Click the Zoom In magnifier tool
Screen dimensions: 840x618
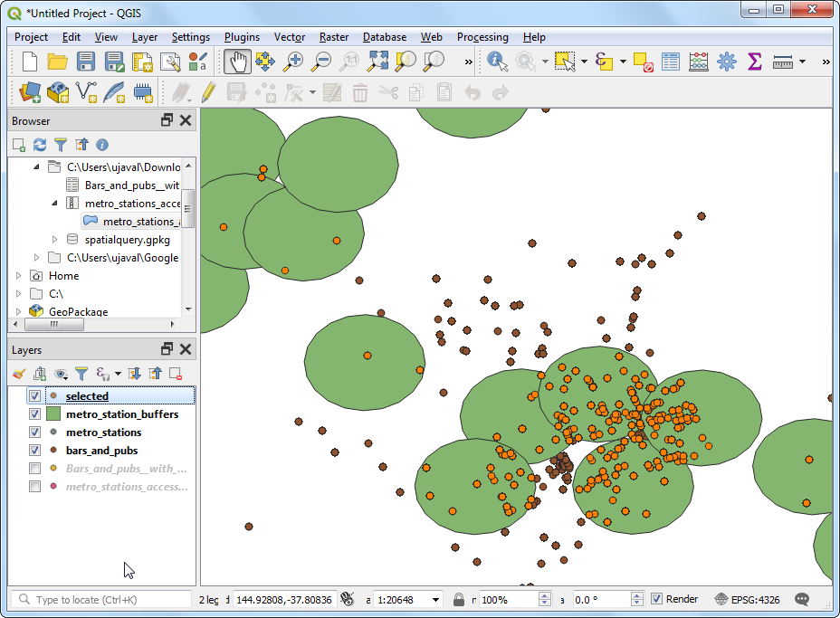293,62
